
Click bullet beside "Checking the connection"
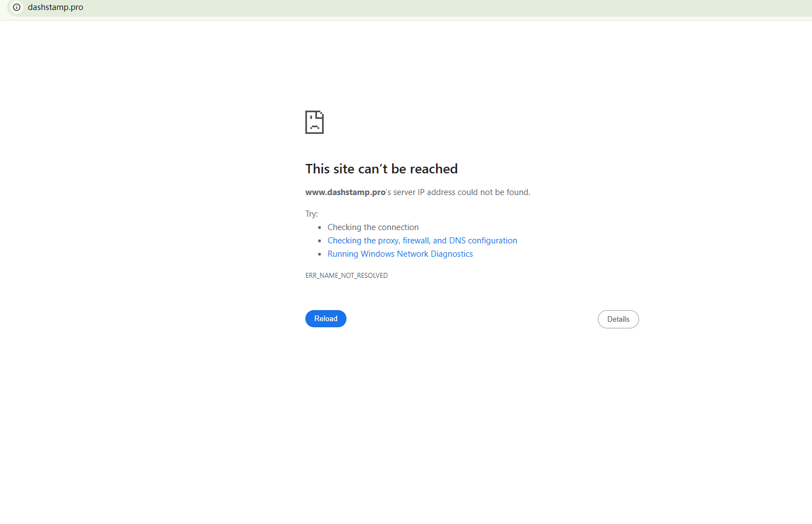pyautogui.click(x=320, y=227)
